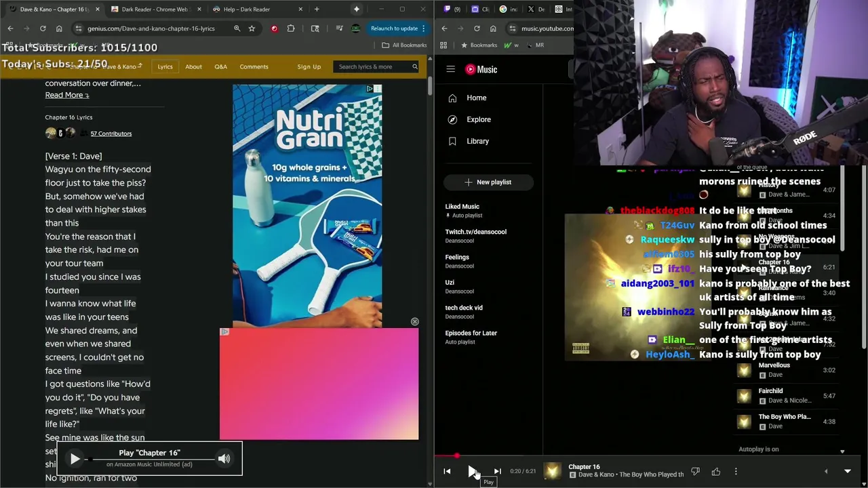Open All Bookmarks folder
Viewport: 868px width, 488px height.
[404, 45]
